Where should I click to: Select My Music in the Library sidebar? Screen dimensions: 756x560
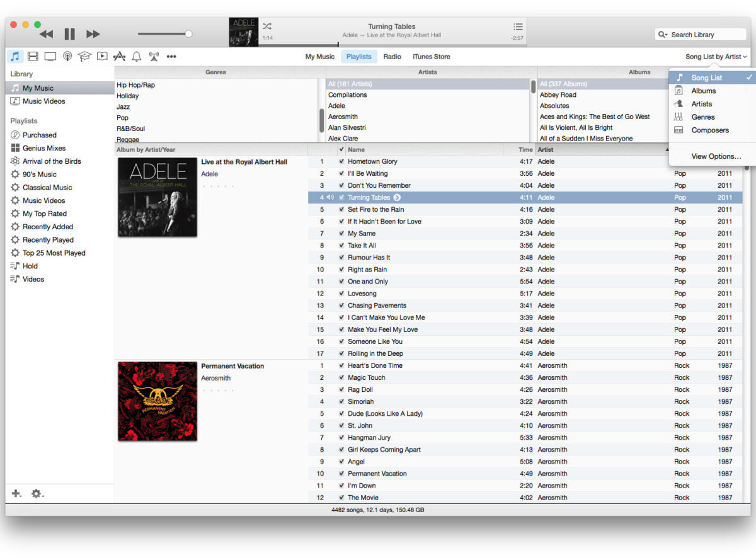60,88
